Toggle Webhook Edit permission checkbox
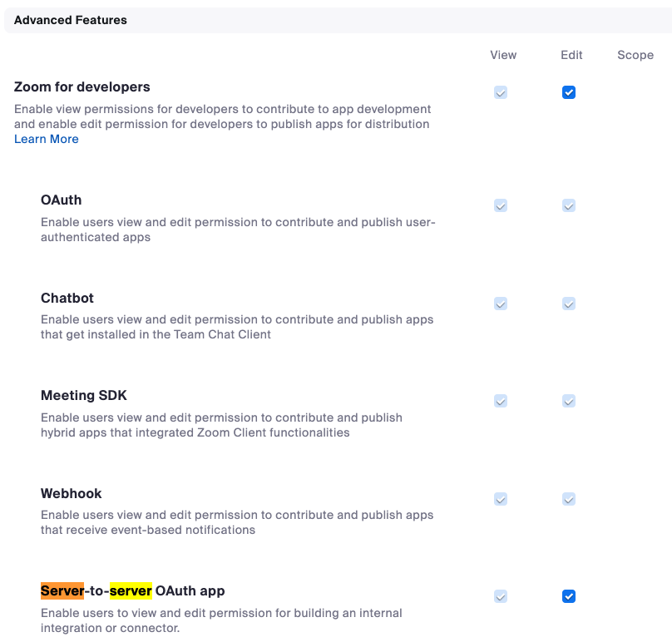 pyautogui.click(x=569, y=499)
